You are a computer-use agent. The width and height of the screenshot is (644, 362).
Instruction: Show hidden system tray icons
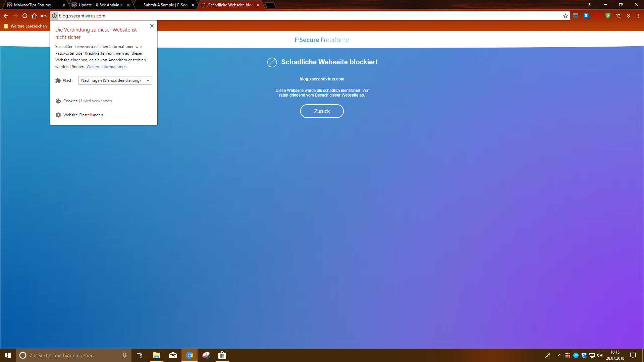559,355
